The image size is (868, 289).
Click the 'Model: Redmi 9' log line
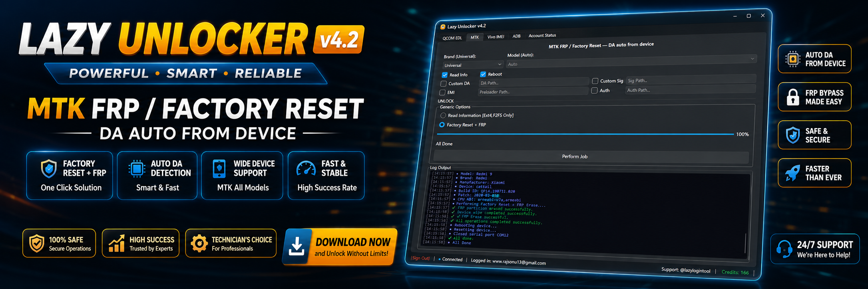462,174
